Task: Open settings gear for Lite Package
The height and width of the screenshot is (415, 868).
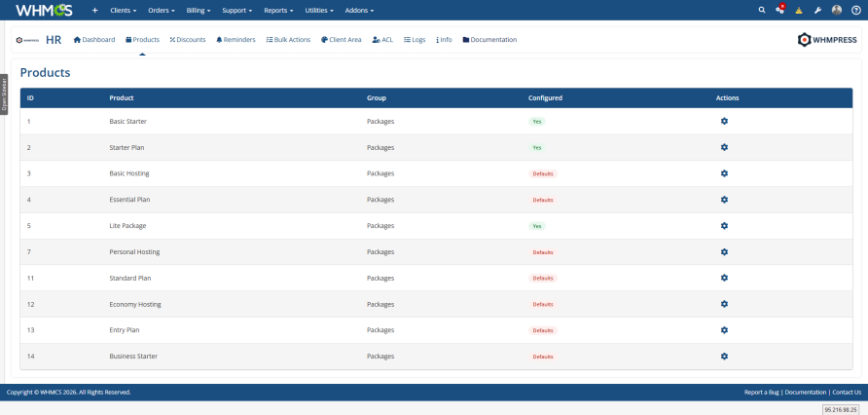Action: click(x=724, y=225)
